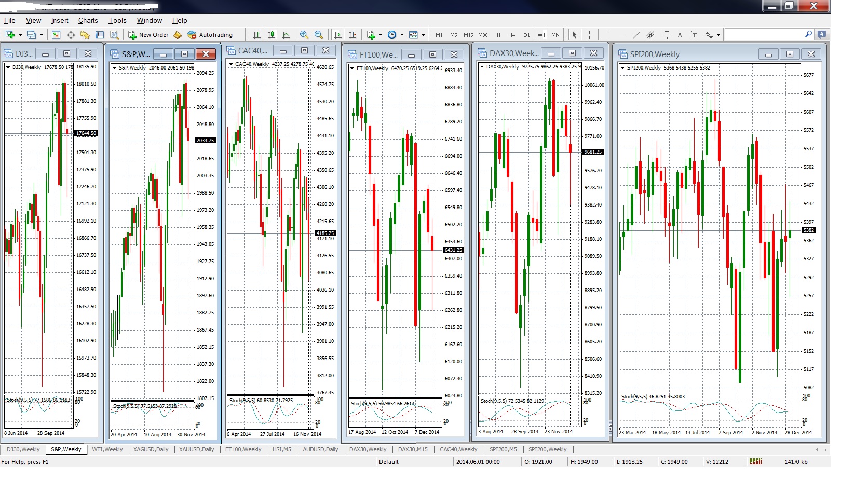This screenshot has width=868, height=495.
Task: Click the chart tabs scroll-right arrow
Action: [824, 449]
